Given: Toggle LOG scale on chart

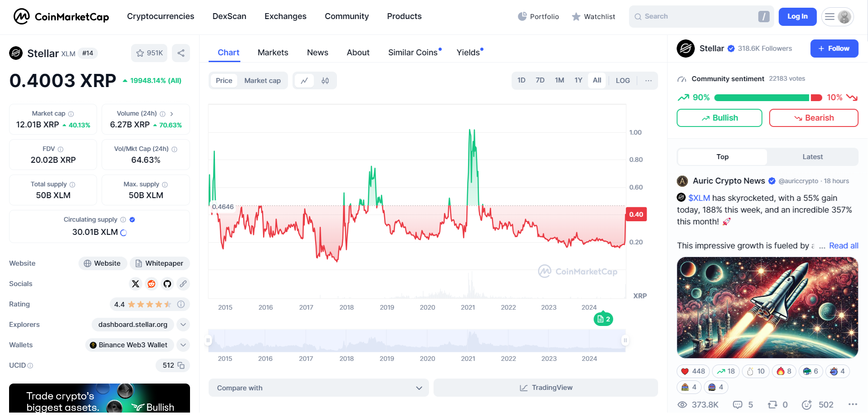Looking at the screenshot, I should tap(623, 80).
